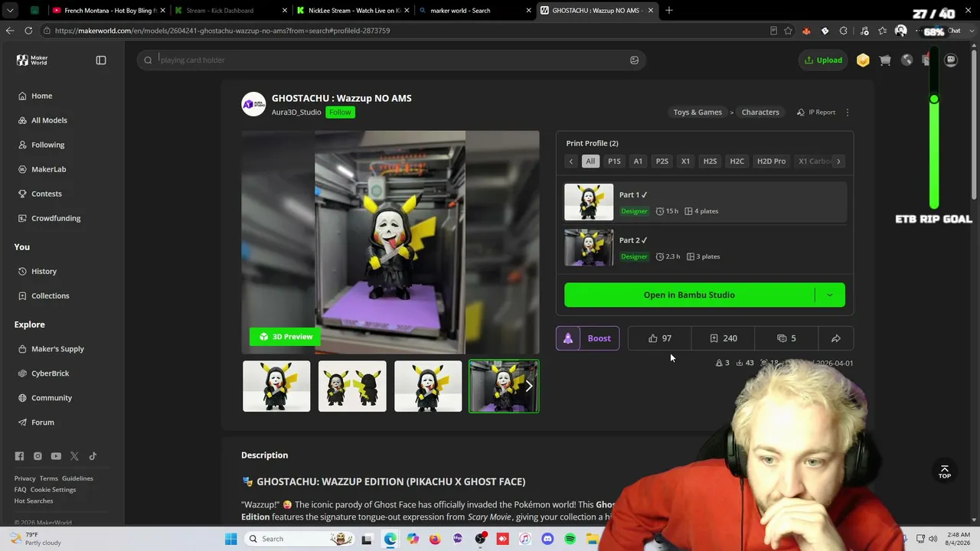View the second thumbnail with two figures

352,386
